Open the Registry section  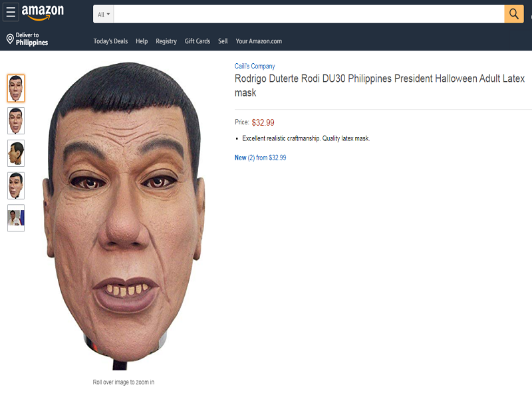point(166,41)
